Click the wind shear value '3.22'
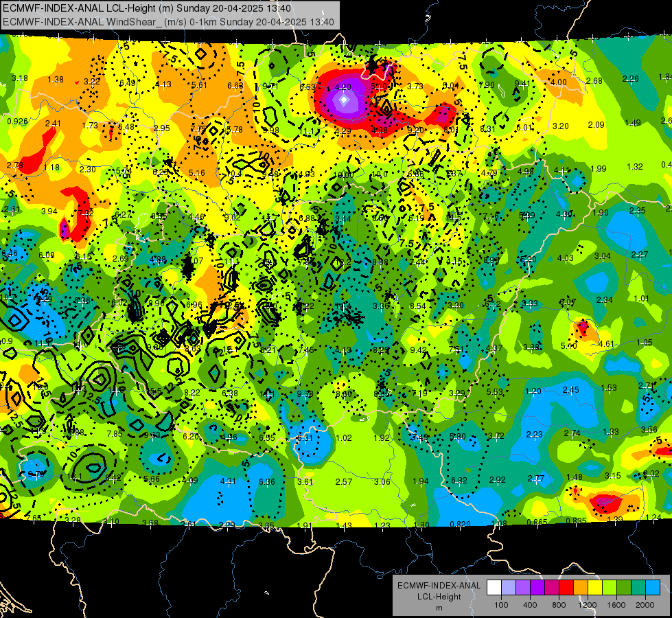Viewport: 672px width, 618px height. (x=92, y=82)
